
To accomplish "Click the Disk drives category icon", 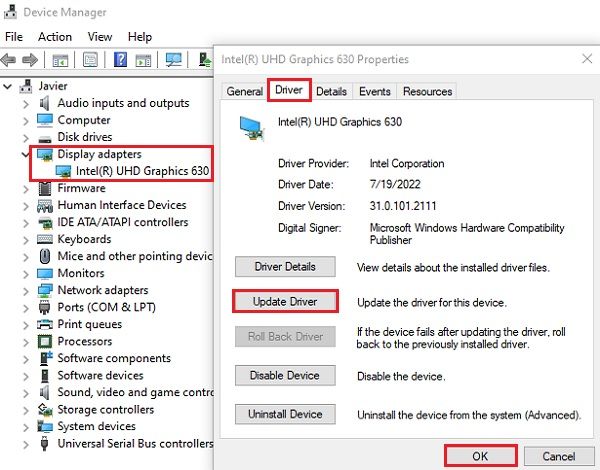I will (45, 138).
